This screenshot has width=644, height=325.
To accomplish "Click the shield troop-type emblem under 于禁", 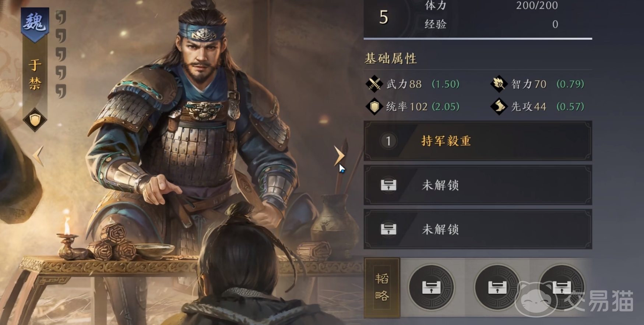I will click(35, 120).
